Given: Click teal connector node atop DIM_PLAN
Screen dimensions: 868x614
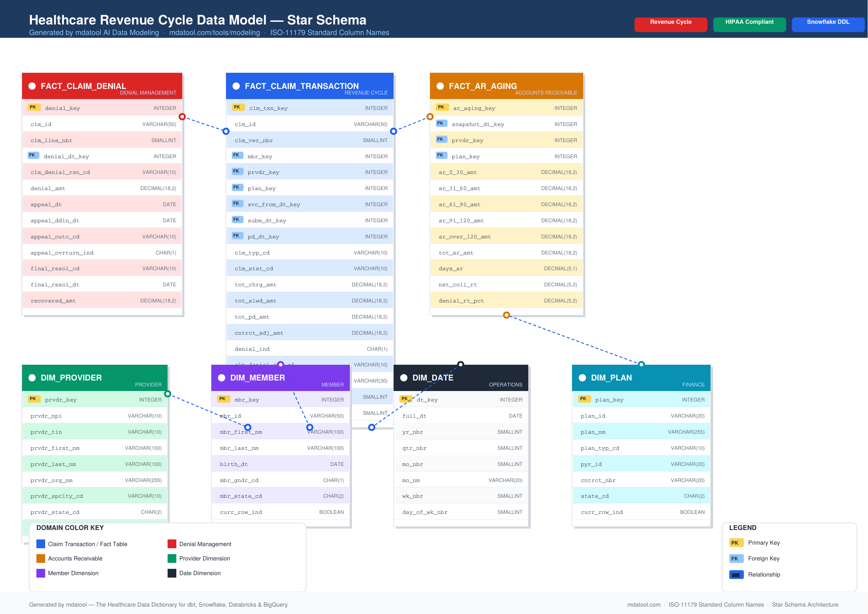Looking at the screenshot, I should tap(642, 364).
